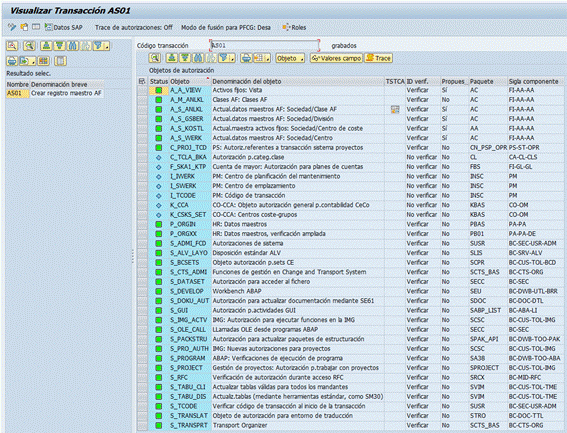The image size is (567, 433).
Task: Click last icon in left panel second row
Action: 60,61
